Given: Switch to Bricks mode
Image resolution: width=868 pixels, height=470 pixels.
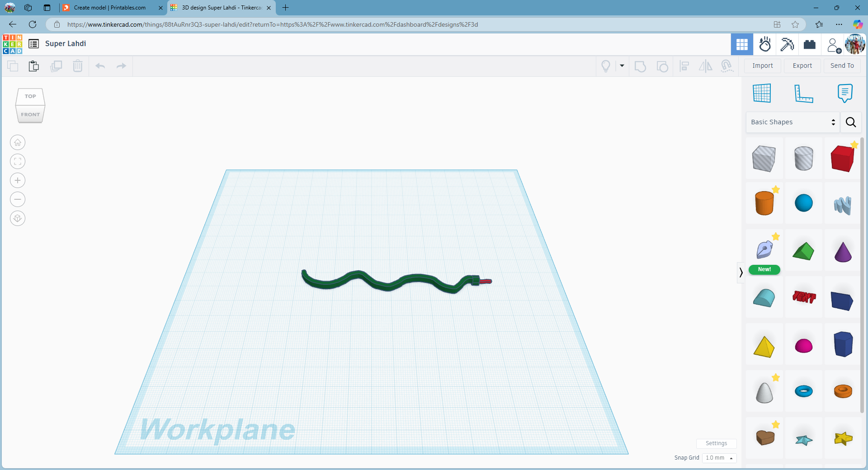Looking at the screenshot, I should click(810, 44).
